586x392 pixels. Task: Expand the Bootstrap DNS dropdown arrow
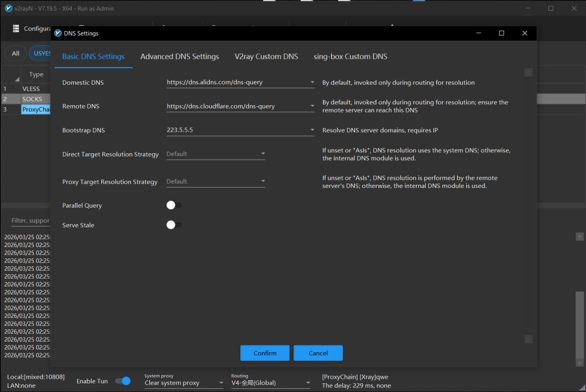[x=312, y=130]
